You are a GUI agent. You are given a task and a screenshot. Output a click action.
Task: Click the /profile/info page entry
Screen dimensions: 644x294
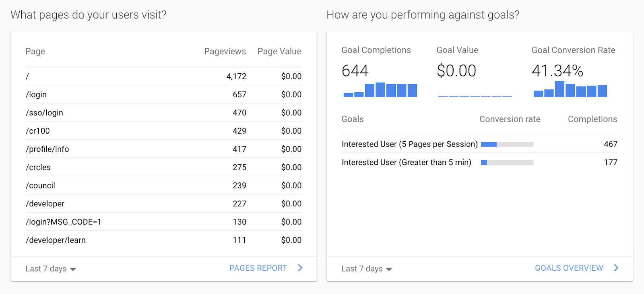[x=47, y=149]
